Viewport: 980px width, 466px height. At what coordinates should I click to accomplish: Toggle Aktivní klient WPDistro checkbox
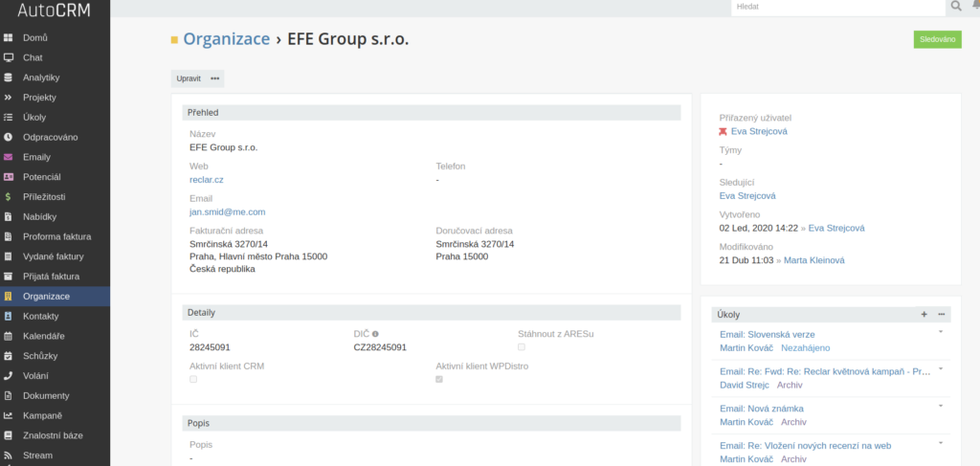(439, 379)
